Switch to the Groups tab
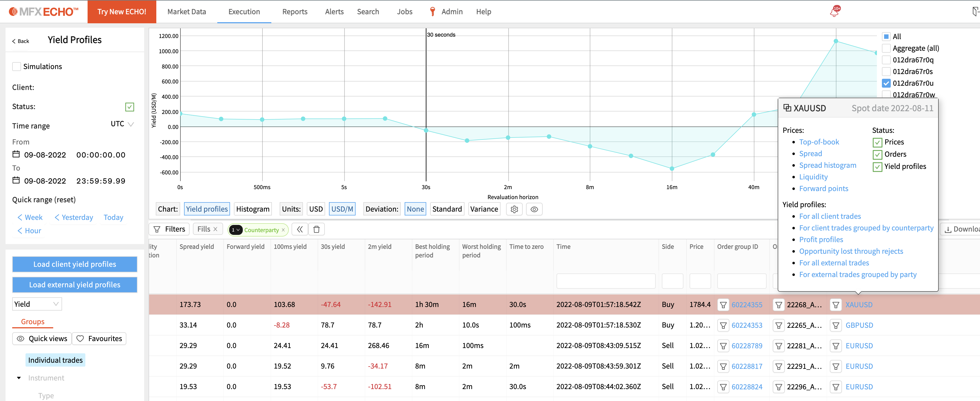Screen dimensions: 980x401 coord(33,322)
